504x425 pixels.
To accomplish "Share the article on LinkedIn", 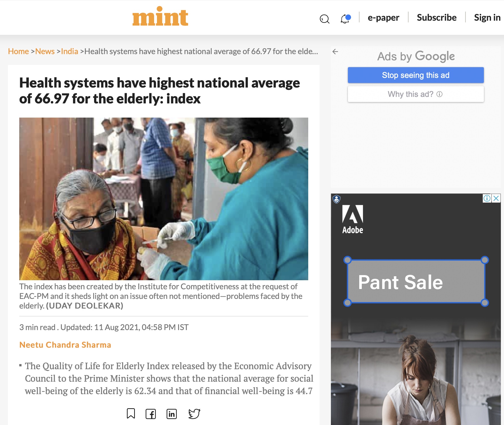I will pos(172,414).
